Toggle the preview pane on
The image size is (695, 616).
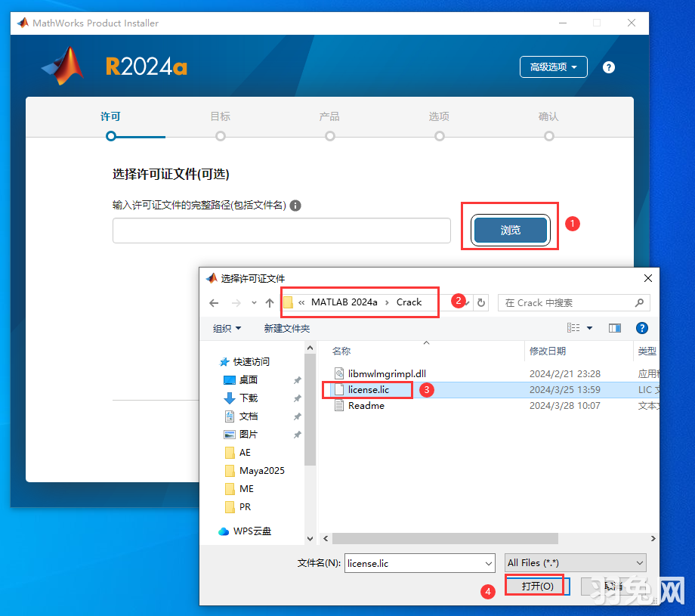(614, 327)
